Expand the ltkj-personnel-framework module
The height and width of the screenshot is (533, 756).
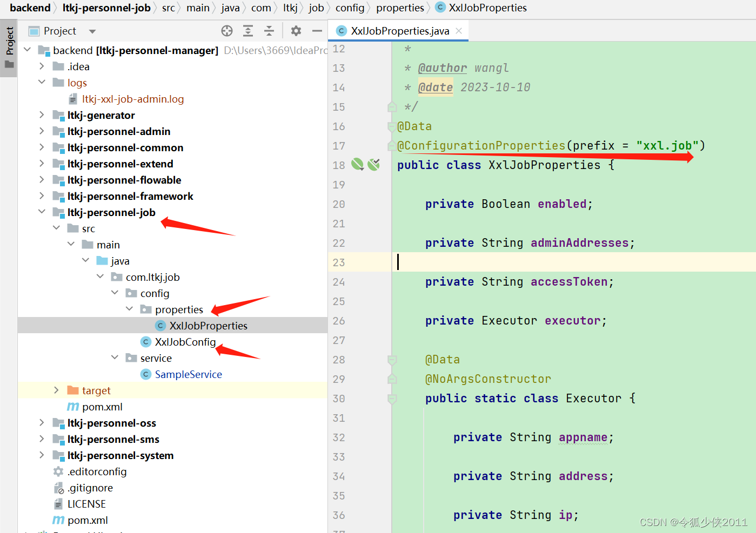pyautogui.click(x=42, y=195)
